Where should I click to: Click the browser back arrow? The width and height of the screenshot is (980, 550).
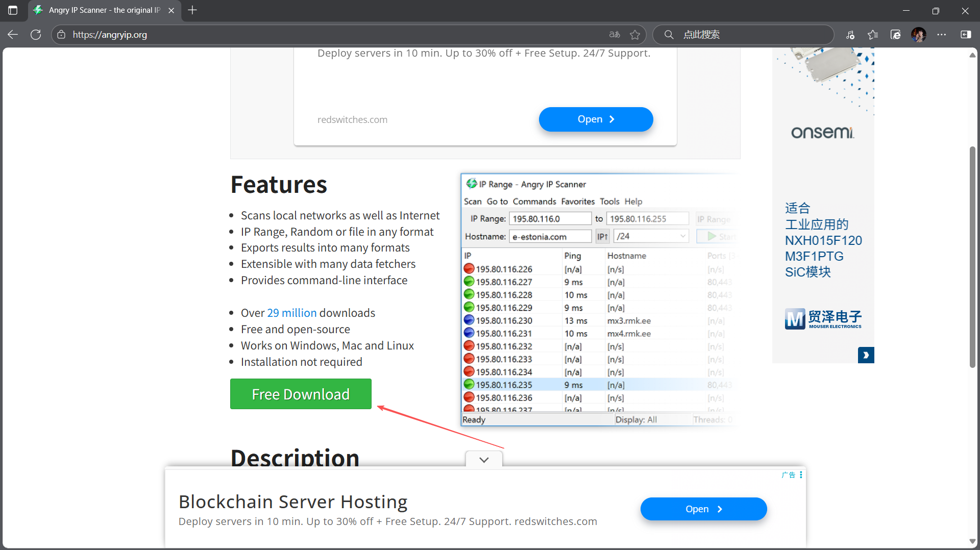tap(13, 34)
